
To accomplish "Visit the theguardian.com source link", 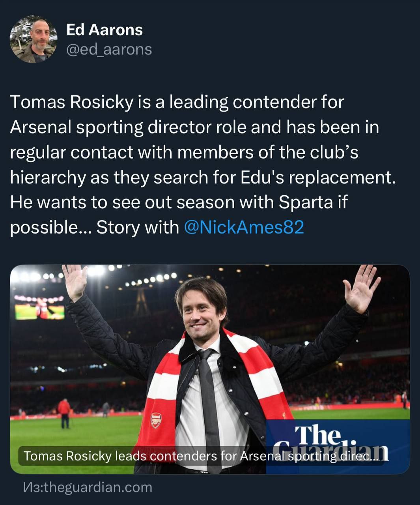I will (88, 487).
